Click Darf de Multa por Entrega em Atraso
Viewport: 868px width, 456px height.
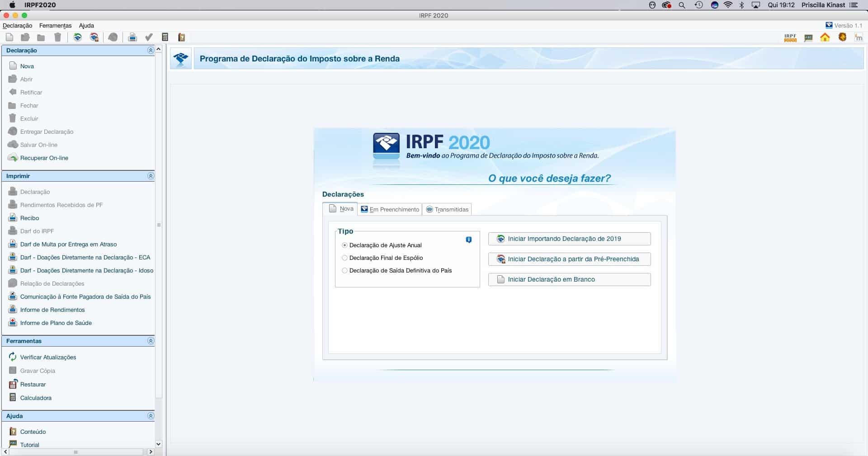point(68,244)
